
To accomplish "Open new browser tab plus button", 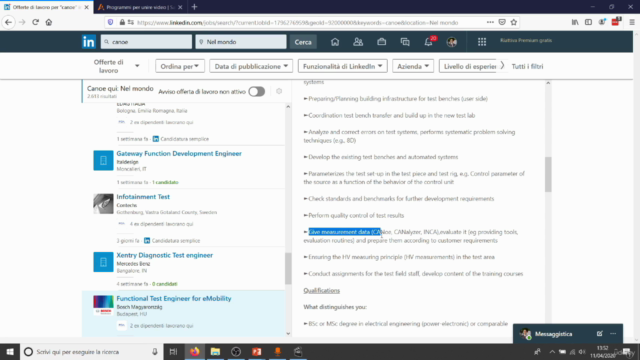I will 194,7.
